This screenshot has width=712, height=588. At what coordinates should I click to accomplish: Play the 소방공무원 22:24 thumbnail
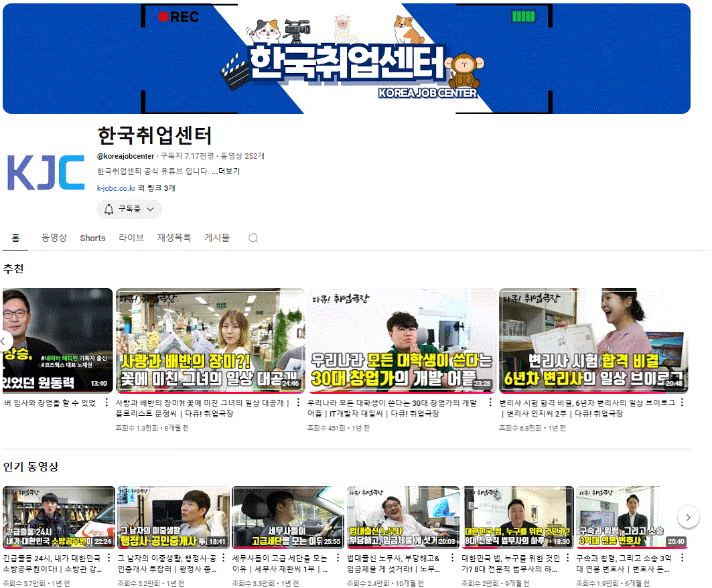(59, 517)
